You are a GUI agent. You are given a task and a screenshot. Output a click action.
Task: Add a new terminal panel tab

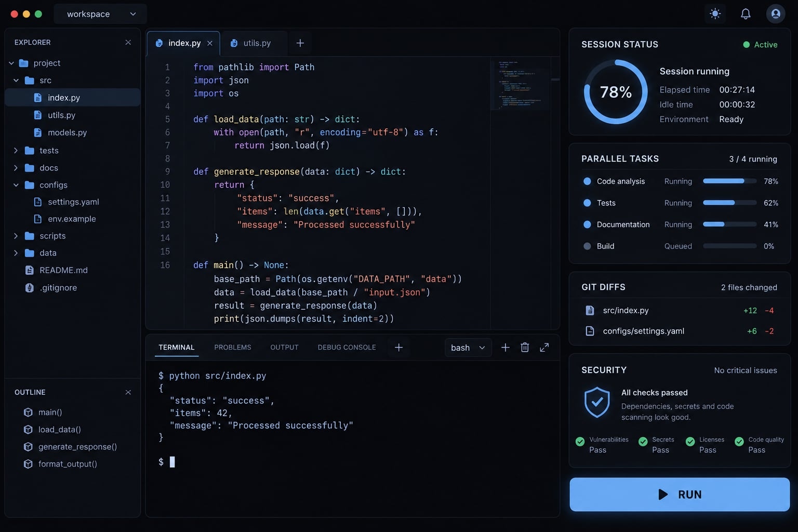click(x=399, y=348)
